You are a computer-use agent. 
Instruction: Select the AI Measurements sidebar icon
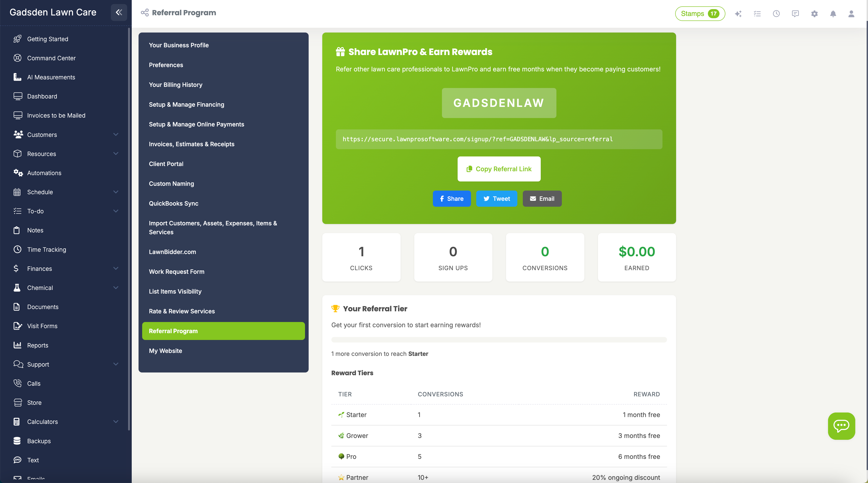click(18, 77)
